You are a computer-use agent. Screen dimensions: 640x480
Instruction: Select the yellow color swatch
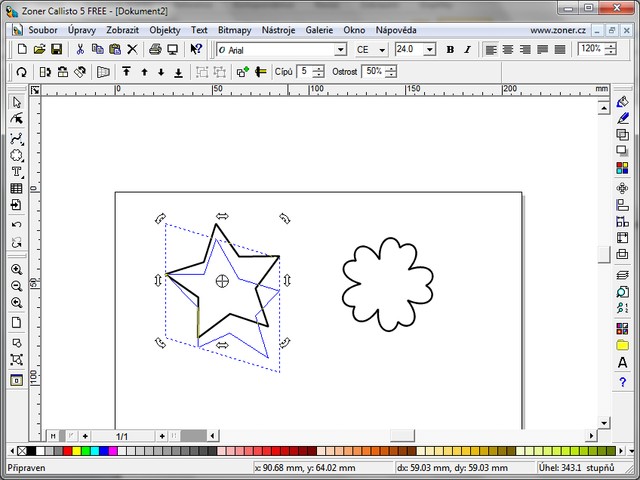coord(77,451)
